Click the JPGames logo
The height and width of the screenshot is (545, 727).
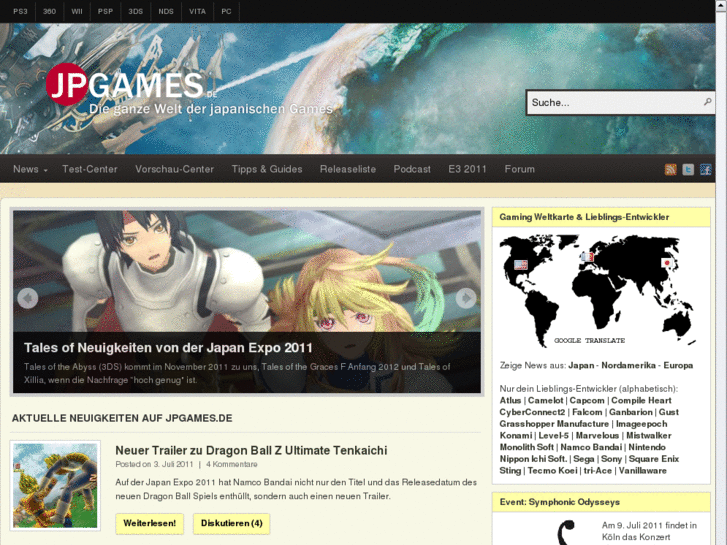pos(132,85)
